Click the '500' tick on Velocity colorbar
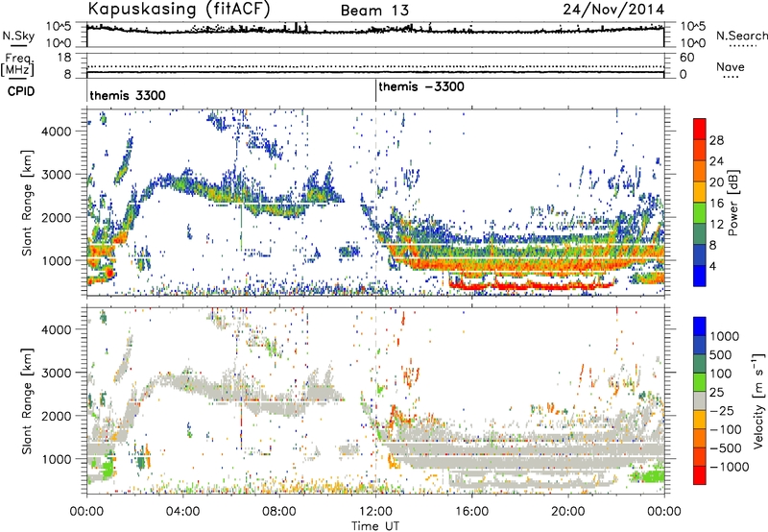The height and width of the screenshot is (532, 768). pyautogui.click(x=721, y=354)
